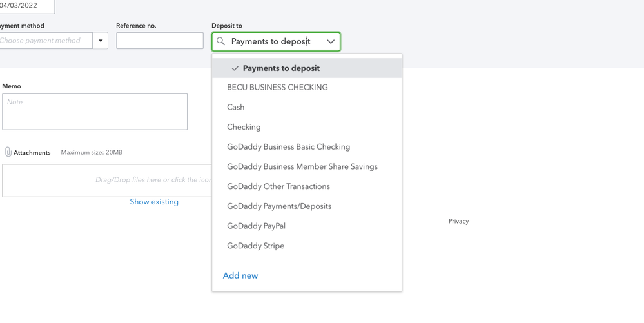The image size is (644, 323).
Task: Focus the Reference no. text field
Action: coord(159,41)
